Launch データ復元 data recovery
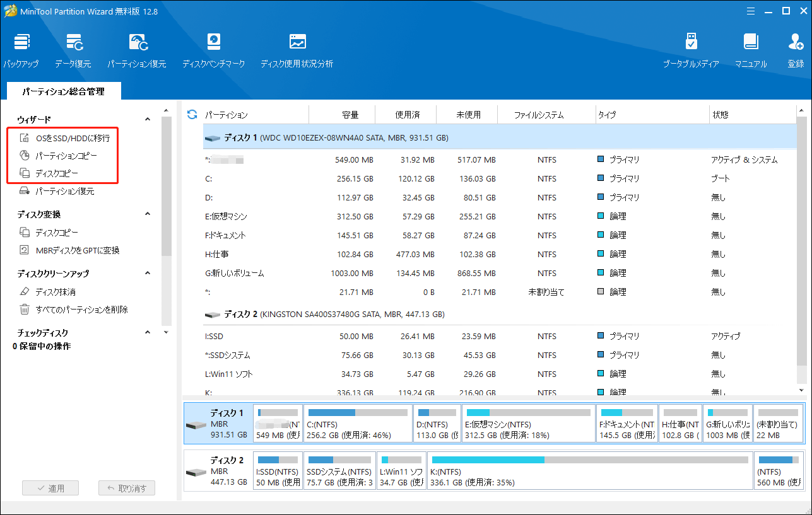The height and width of the screenshot is (515, 812). pyautogui.click(x=73, y=50)
